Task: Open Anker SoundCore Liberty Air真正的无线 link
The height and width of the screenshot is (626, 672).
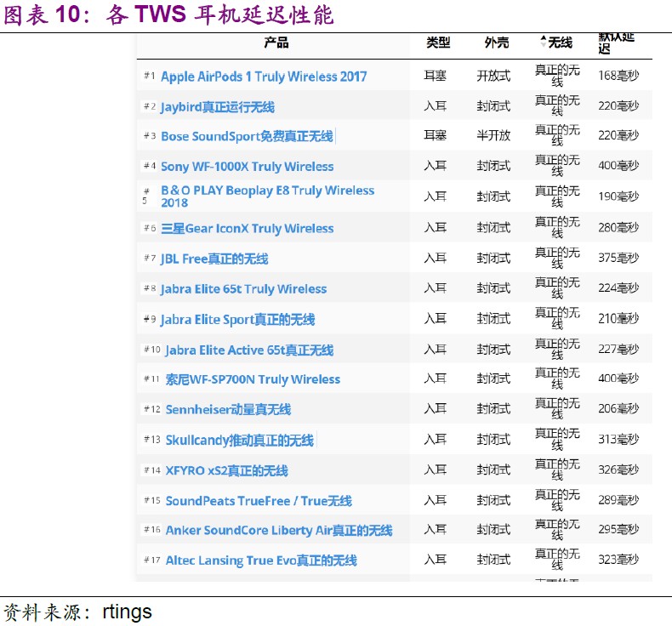Action: pos(279,531)
